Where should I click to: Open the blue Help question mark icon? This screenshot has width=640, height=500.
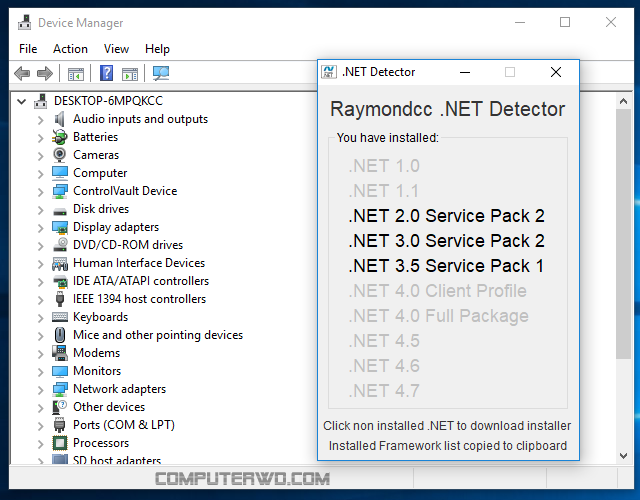click(x=107, y=73)
